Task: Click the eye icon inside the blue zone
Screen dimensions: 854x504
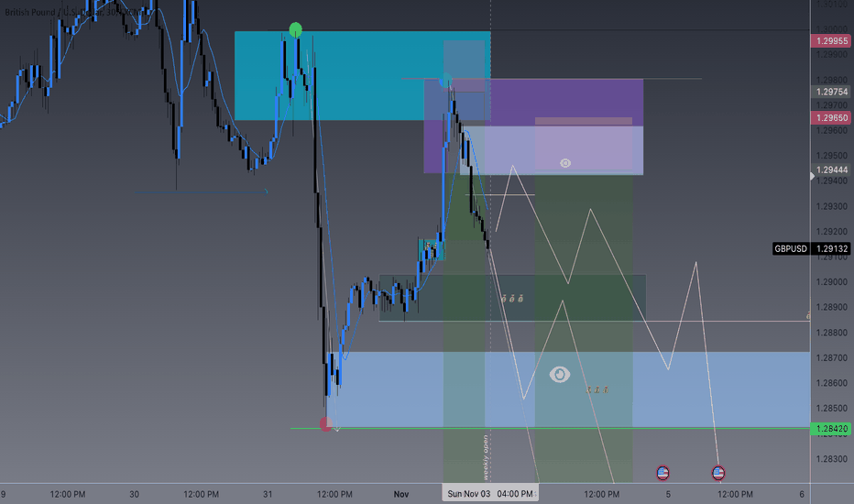Action: (x=559, y=374)
